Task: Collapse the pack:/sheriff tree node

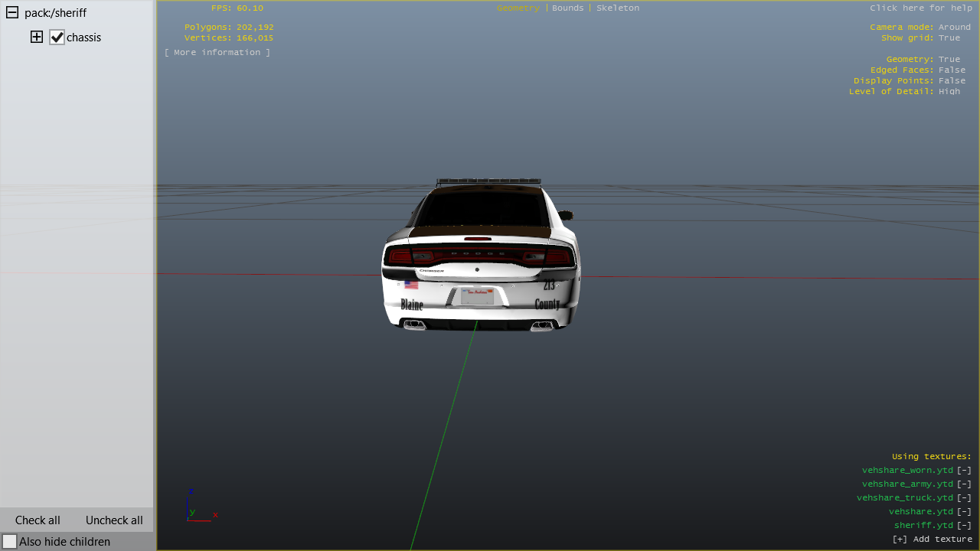Action: tap(12, 13)
